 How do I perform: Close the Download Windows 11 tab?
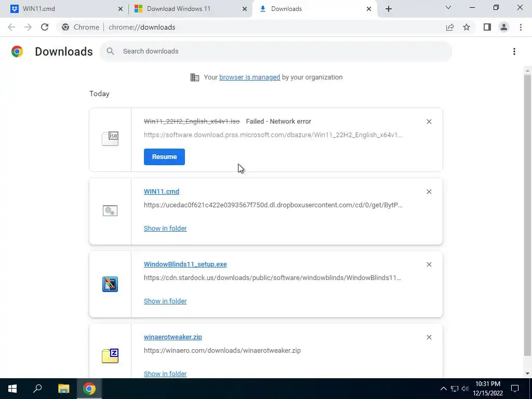244,9
